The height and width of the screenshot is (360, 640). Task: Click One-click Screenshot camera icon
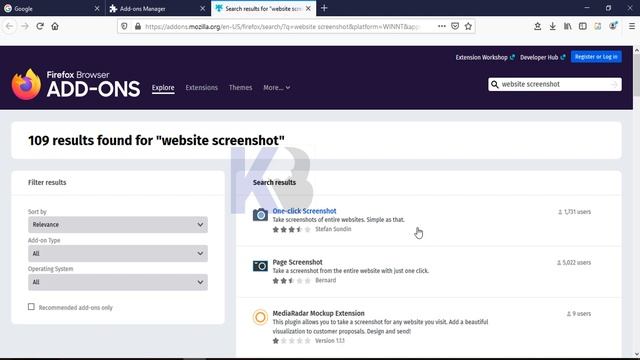coord(260,215)
